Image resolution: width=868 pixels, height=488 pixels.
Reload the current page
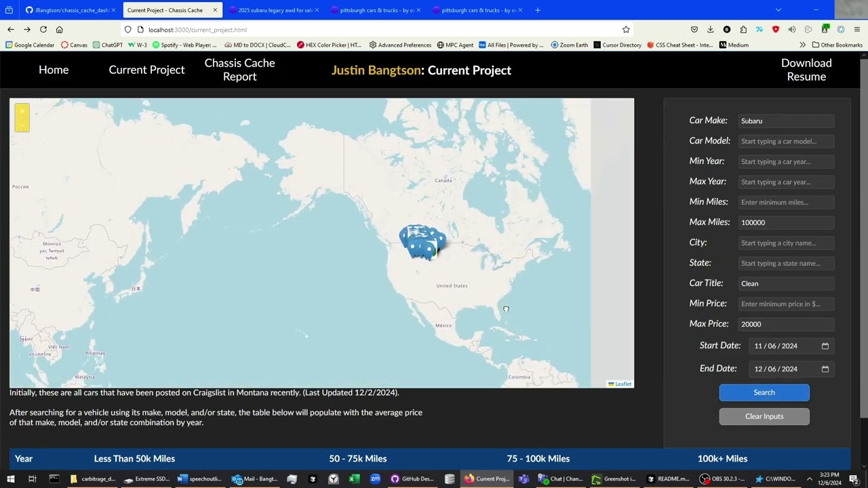[43, 29]
